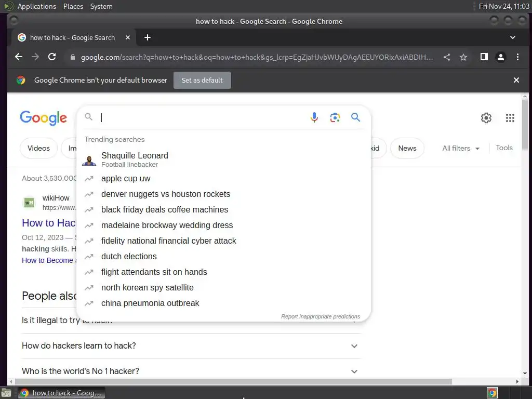Open a new tab with the plus button

pos(147,37)
